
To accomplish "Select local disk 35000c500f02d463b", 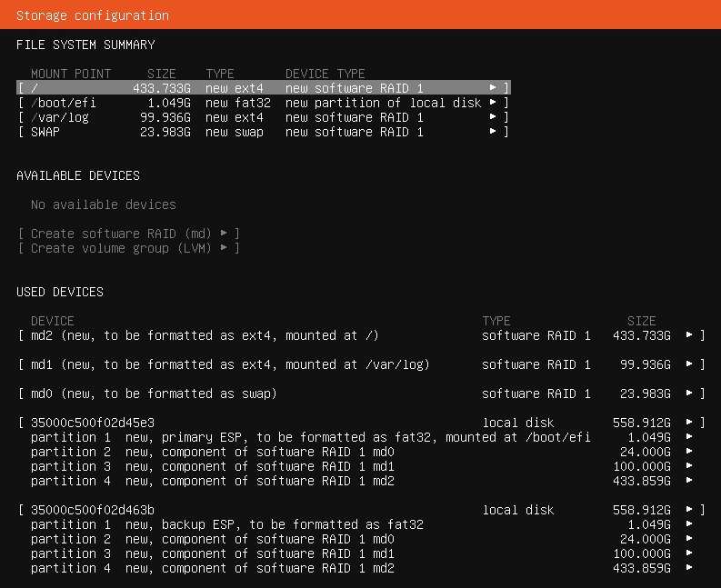I will (x=360, y=510).
